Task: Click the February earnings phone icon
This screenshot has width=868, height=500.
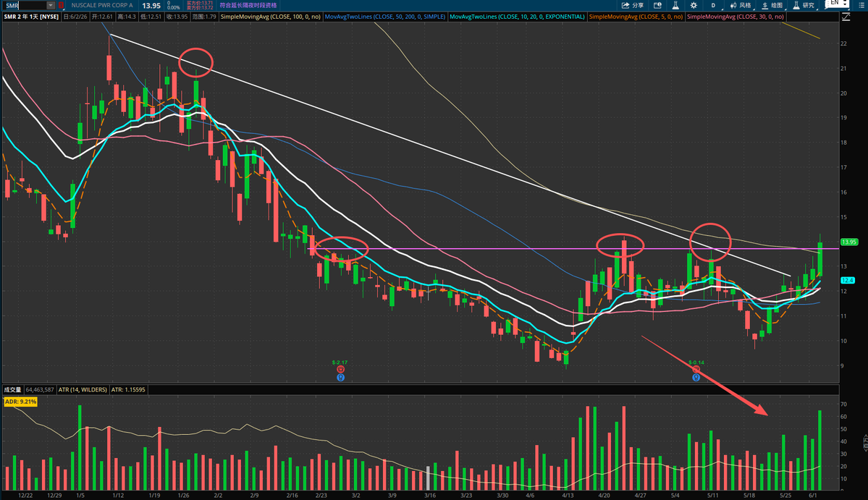Action: pos(340,370)
